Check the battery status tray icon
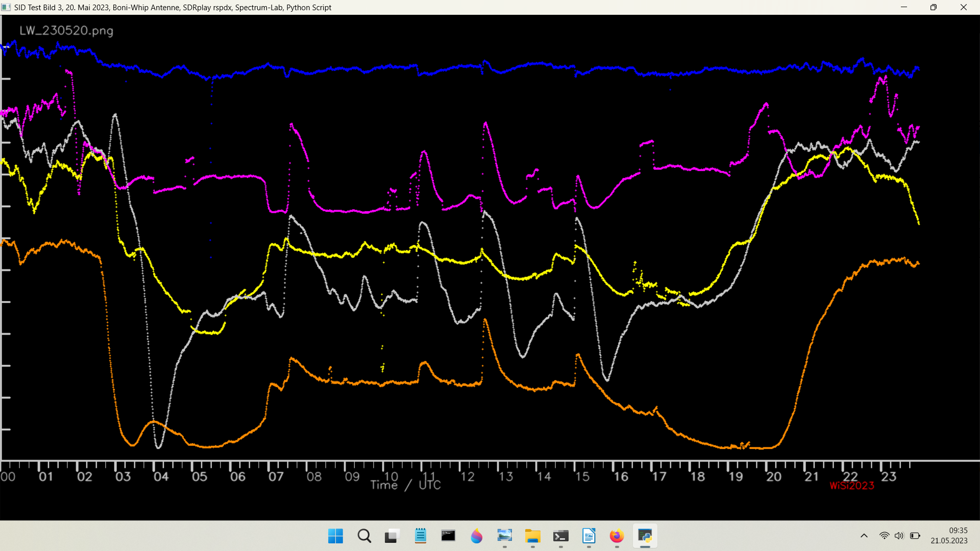Viewport: 980px width, 551px height. (915, 536)
